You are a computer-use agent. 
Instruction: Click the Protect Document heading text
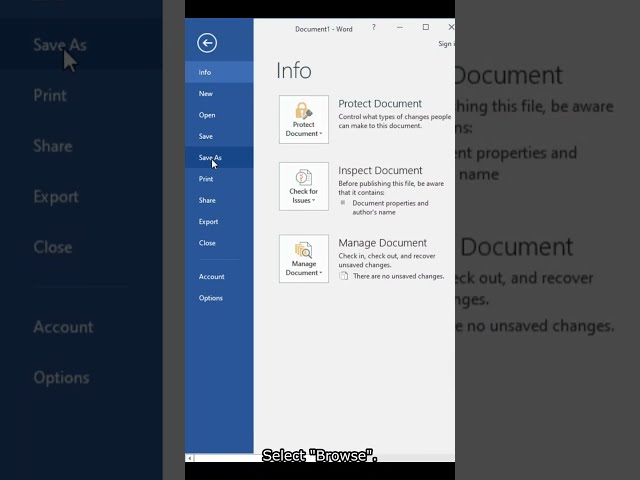click(380, 104)
